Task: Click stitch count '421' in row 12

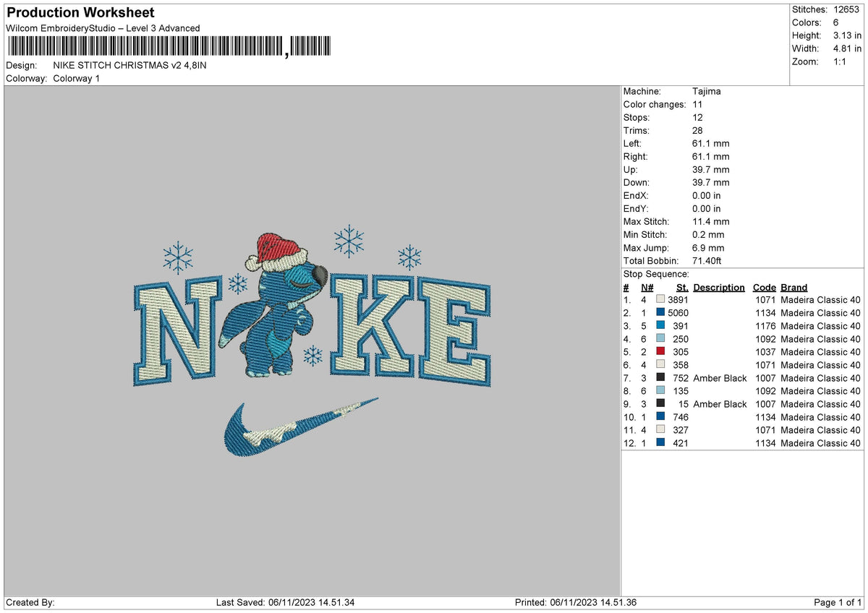Action: coord(681,442)
